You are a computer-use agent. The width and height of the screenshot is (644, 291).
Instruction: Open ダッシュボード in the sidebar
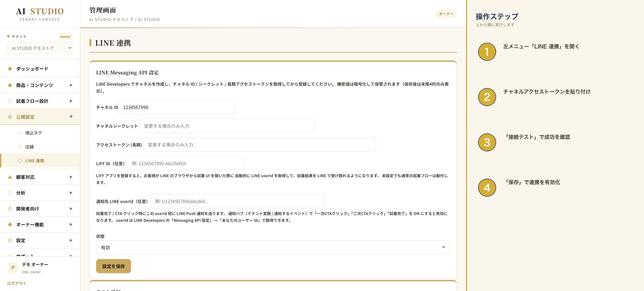(x=40, y=69)
